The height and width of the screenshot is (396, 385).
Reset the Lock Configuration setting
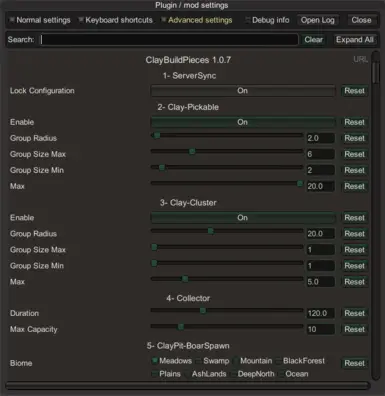click(354, 91)
